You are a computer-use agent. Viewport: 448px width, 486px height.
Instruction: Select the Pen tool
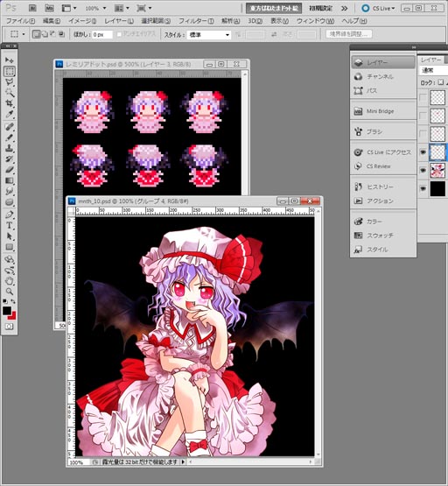point(10,215)
